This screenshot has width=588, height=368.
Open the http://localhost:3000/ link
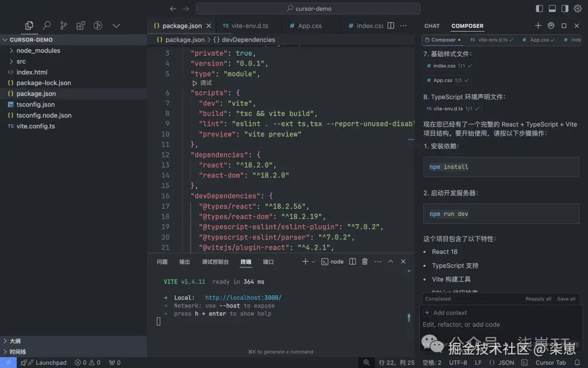(x=243, y=298)
